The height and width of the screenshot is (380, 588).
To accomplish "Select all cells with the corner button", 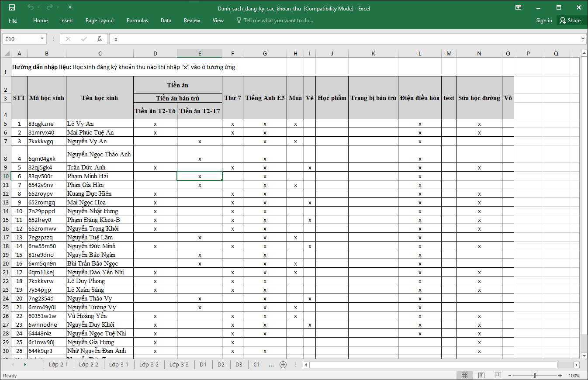I will [7, 53].
